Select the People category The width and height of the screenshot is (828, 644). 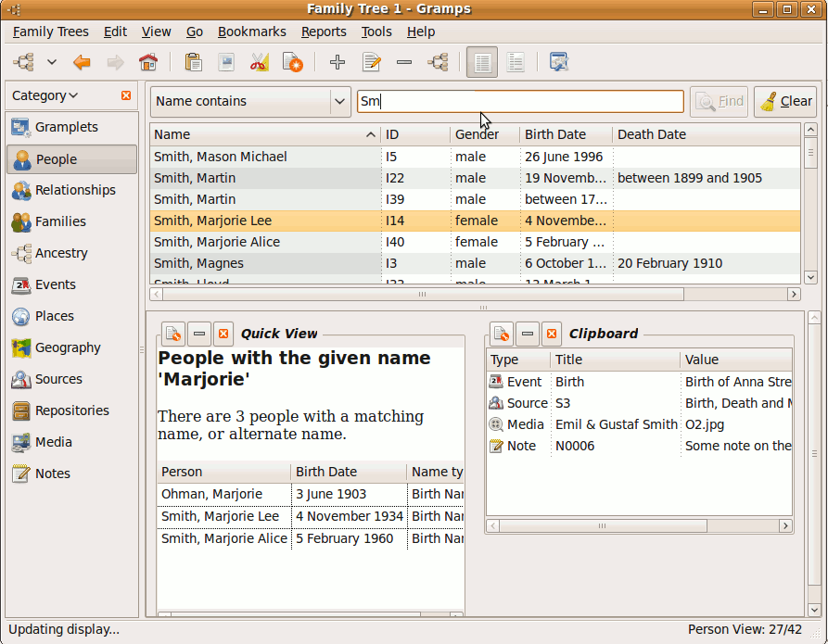click(x=71, y=158)
